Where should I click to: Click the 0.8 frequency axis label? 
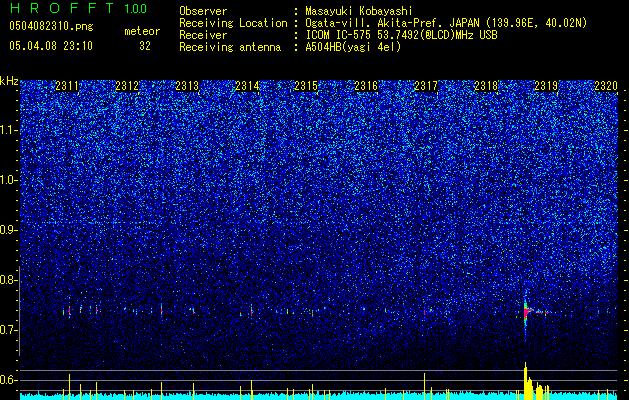9,280
